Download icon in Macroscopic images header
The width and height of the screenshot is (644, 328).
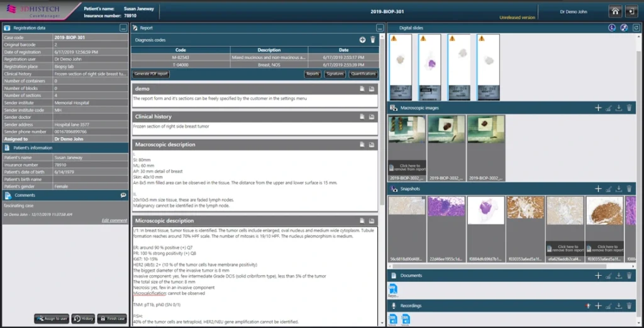coord(619,108)
